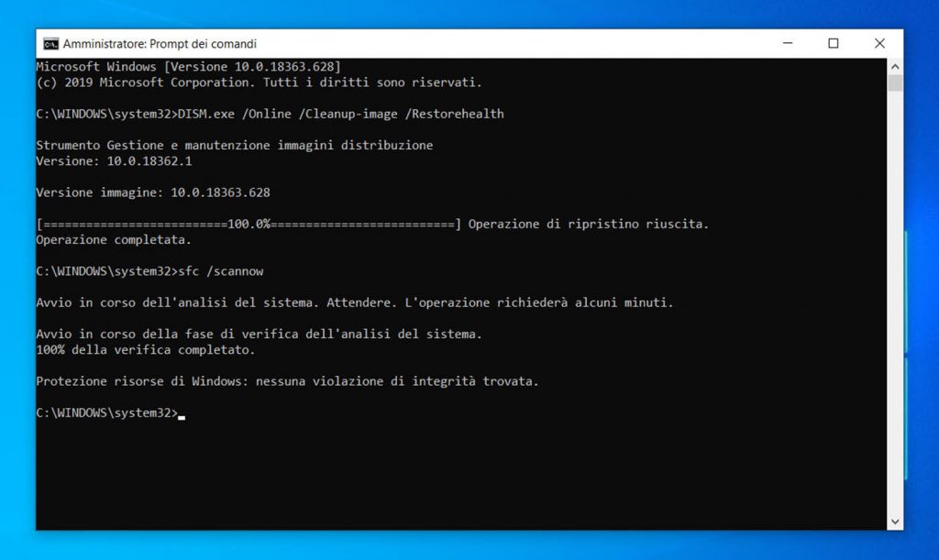939x560 pixels.
Task: Click the 'Versione immagine: 10.0.18363.628' line
Action: point(152,192)
